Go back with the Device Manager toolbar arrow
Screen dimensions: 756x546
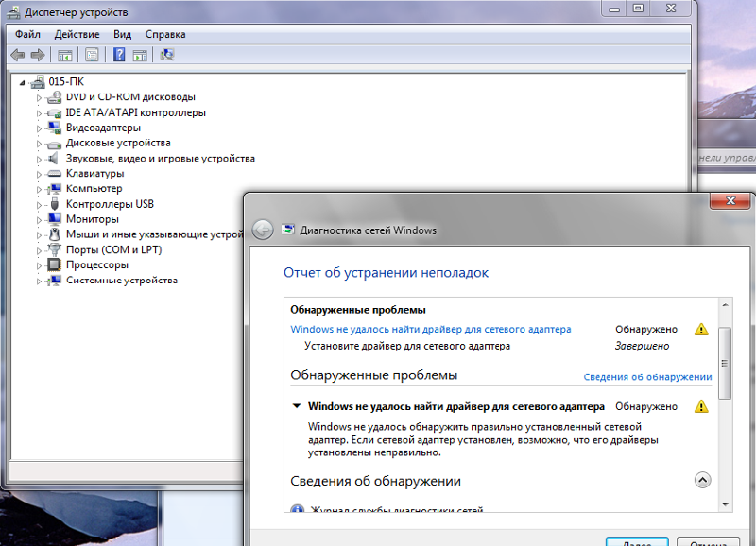tap(18, 55)
